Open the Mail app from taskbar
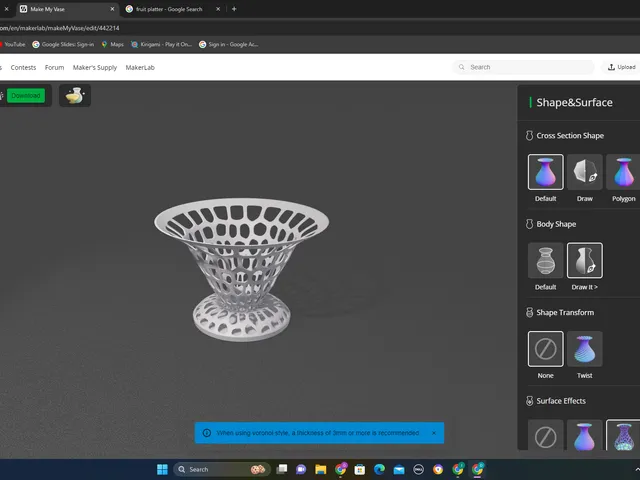 [x=399, y=469]
